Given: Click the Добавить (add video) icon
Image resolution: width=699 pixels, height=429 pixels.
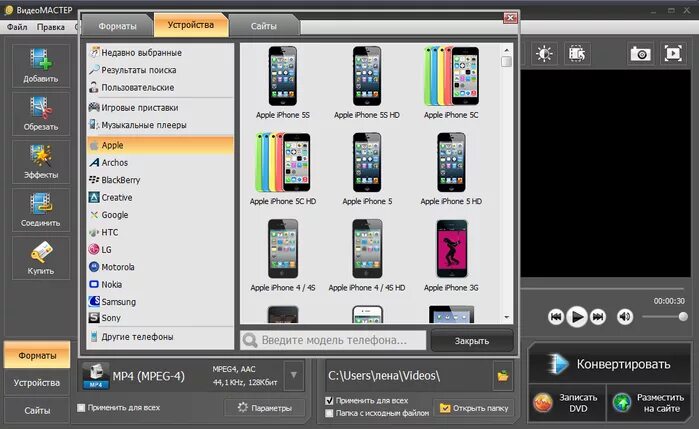Looking at the screenshot, I should (41, 66).
